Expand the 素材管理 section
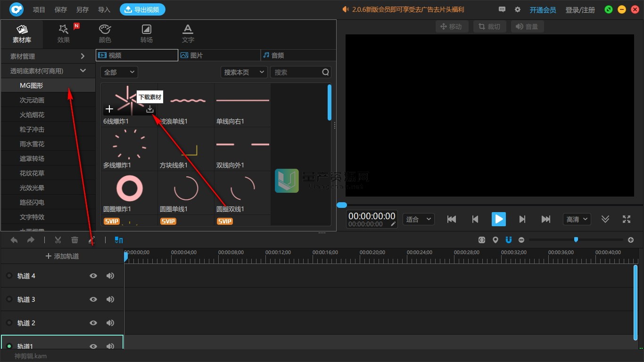Image resolution: width=644 pixels, height=362 pixels. coord(48,56)
